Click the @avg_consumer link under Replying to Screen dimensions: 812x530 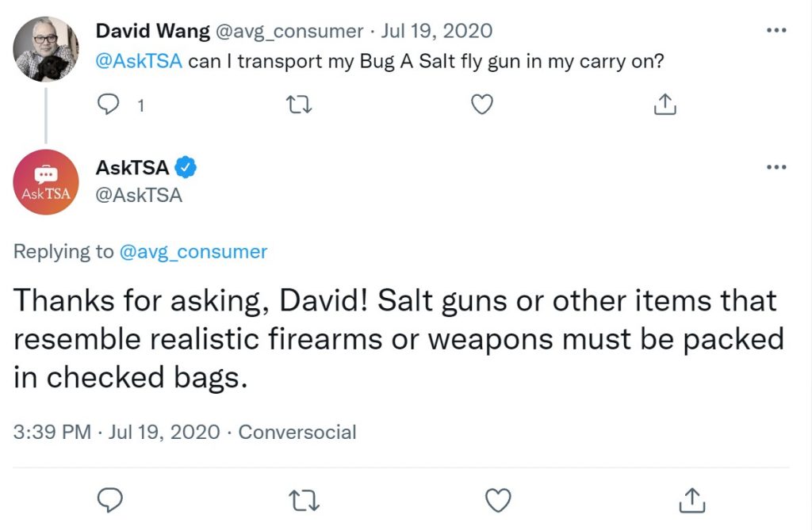click(x=193, y=252)
